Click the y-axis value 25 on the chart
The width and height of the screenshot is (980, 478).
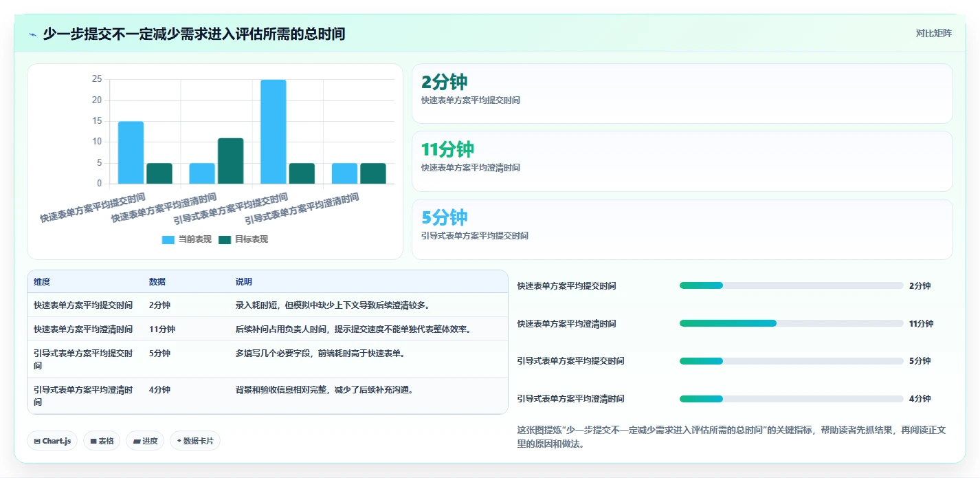click(96, 80)
